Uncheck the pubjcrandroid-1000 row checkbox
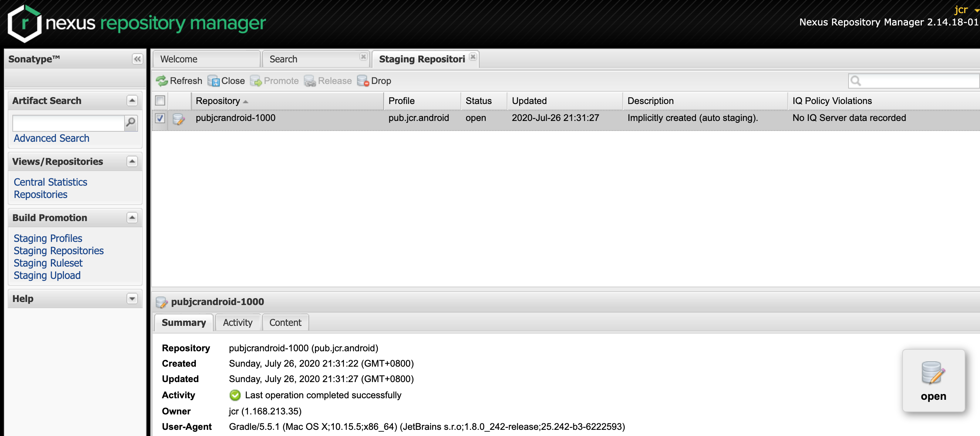980x436 pixels. point(160,118)
